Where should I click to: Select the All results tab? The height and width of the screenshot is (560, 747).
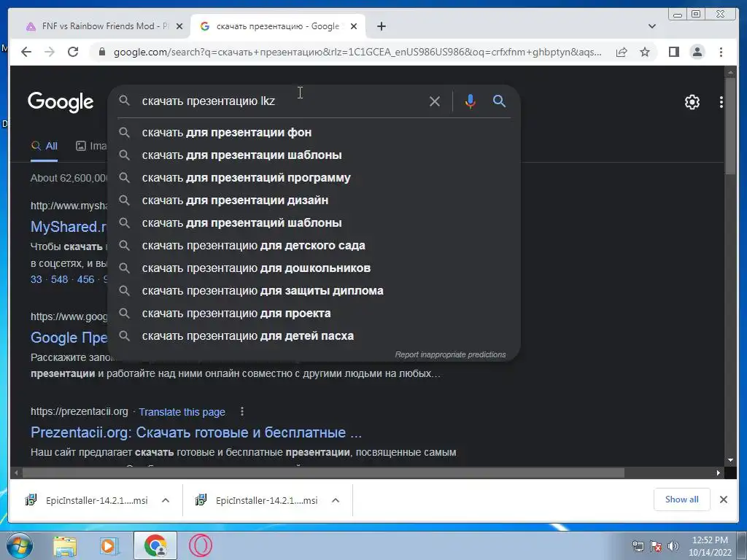(x=44, y=146)
